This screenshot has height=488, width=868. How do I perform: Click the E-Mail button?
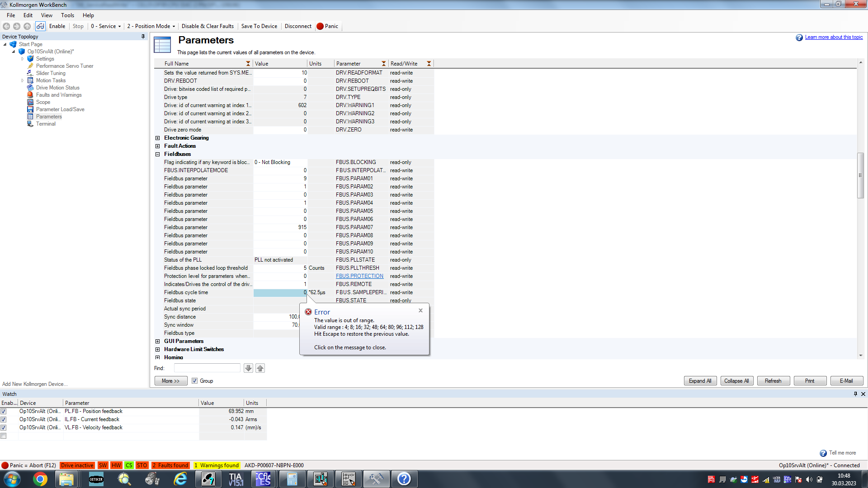(x=846, y=381)
